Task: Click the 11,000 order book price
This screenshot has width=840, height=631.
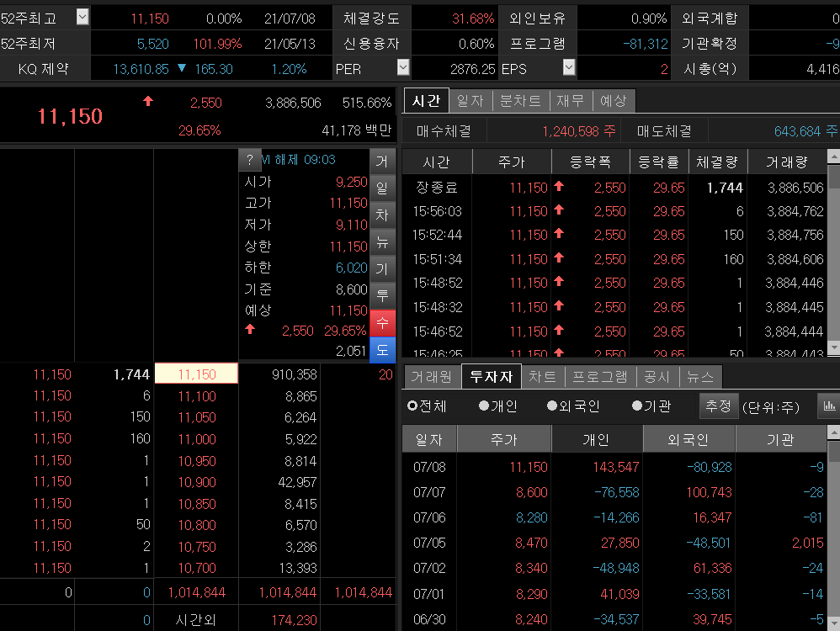Action: tap(197, 439)
